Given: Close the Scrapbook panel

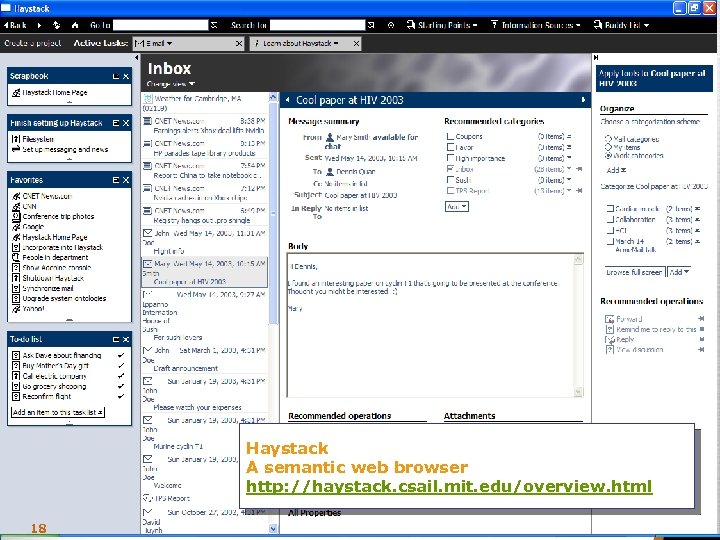Looking at the screenshot, I should tap(126, 76).
